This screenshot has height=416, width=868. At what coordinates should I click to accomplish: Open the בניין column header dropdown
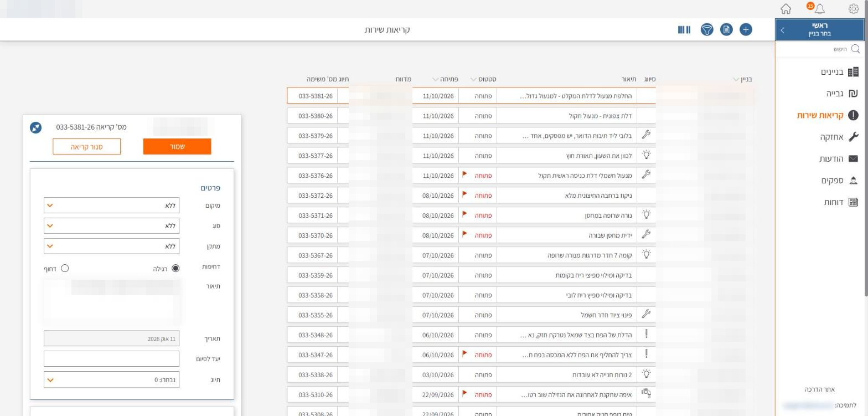click(743, 79)
